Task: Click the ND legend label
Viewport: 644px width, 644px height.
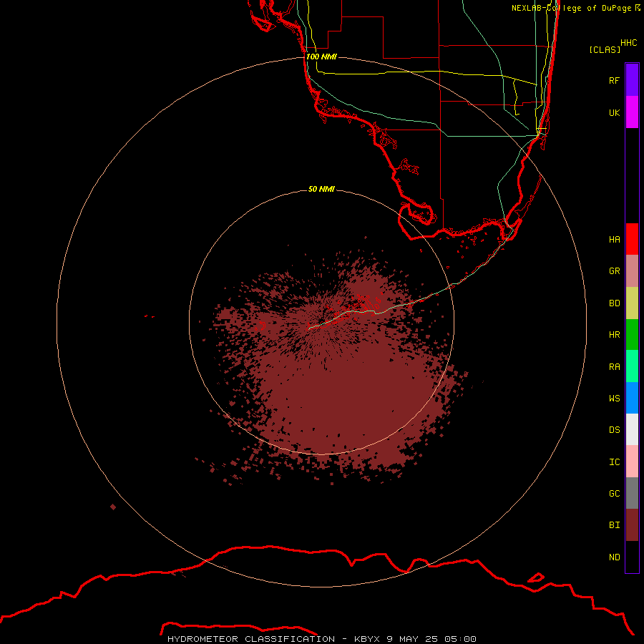Action: [x=615, y=557]
